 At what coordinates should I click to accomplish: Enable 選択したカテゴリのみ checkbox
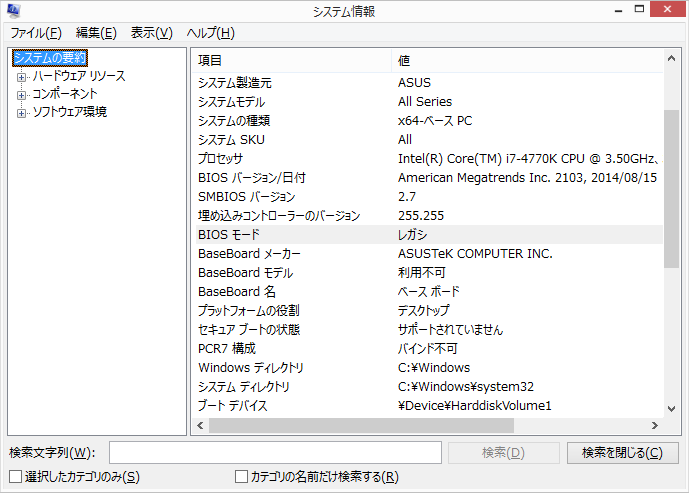point(16,477)
